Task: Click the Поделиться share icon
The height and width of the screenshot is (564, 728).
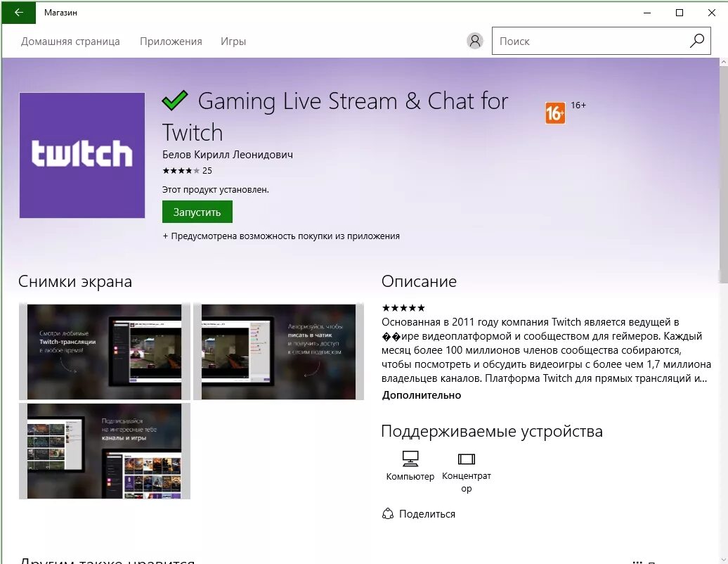Action: point(388,513)
